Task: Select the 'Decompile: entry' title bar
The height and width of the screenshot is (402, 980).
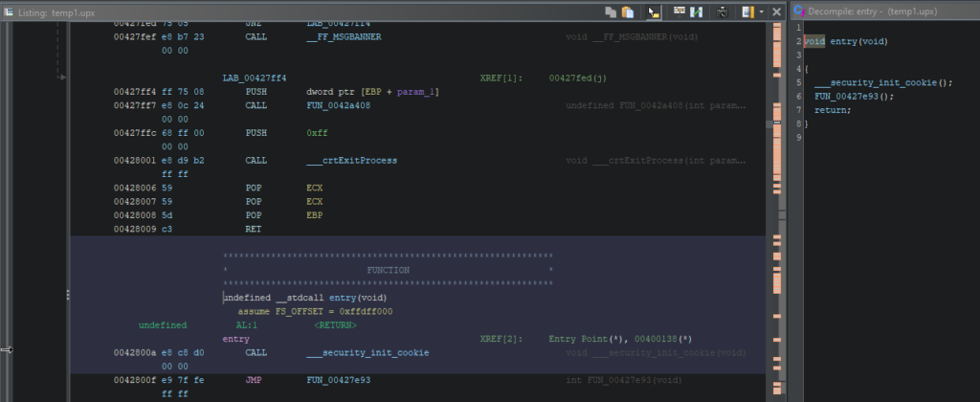Action: (x=880, y=11)
